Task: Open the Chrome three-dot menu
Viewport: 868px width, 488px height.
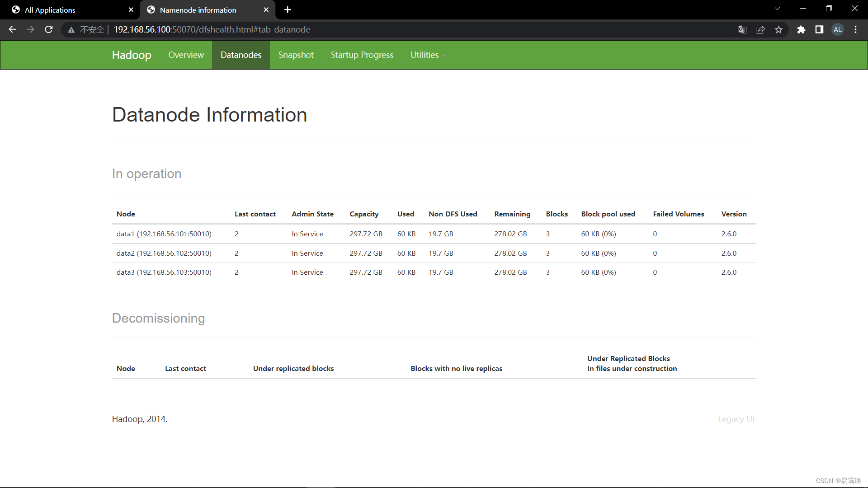Action: 855,29
